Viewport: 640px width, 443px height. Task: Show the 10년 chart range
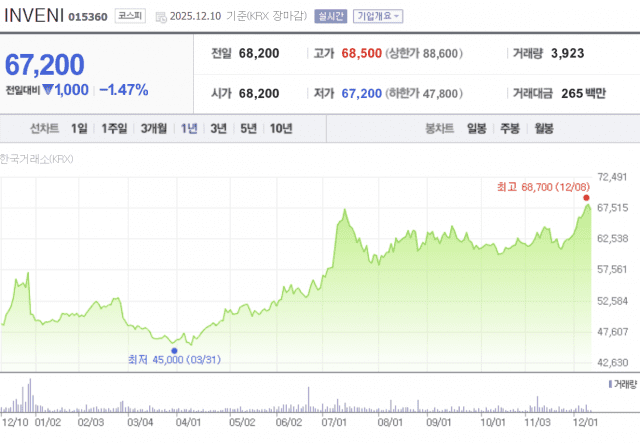click(281, 128)
